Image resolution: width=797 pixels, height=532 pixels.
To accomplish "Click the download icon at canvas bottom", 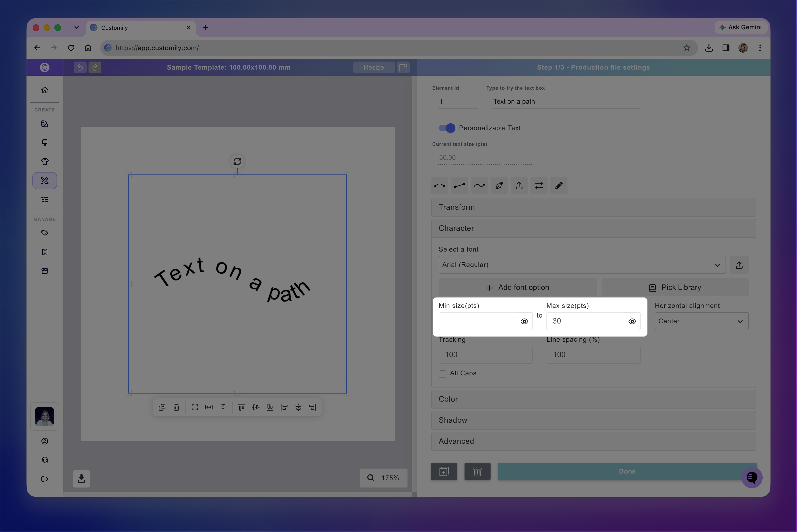I will tap(81, 478).
